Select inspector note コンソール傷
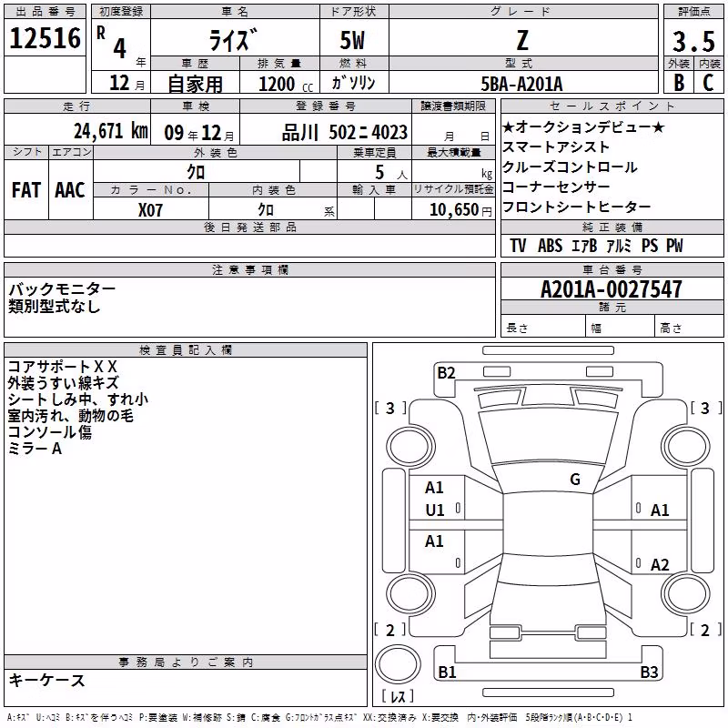The height and width of the screenshot is (728, 728). click(x=50, y=431)
